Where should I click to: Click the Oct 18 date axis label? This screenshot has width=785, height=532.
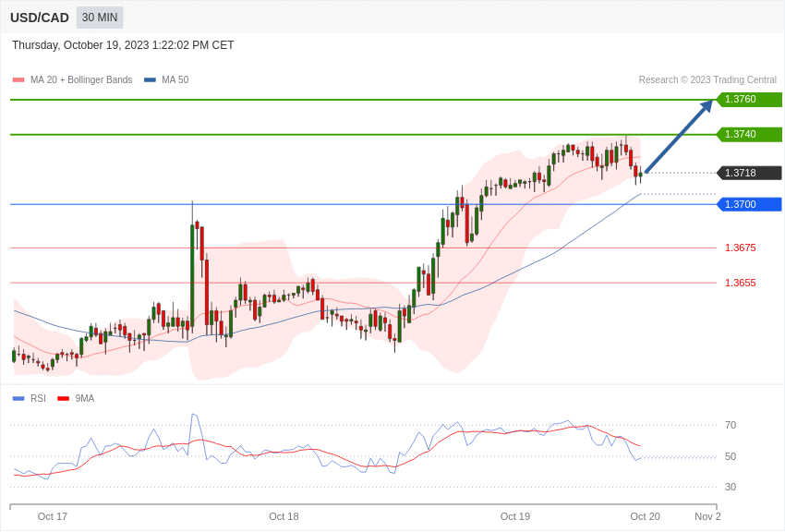(284, 516)
